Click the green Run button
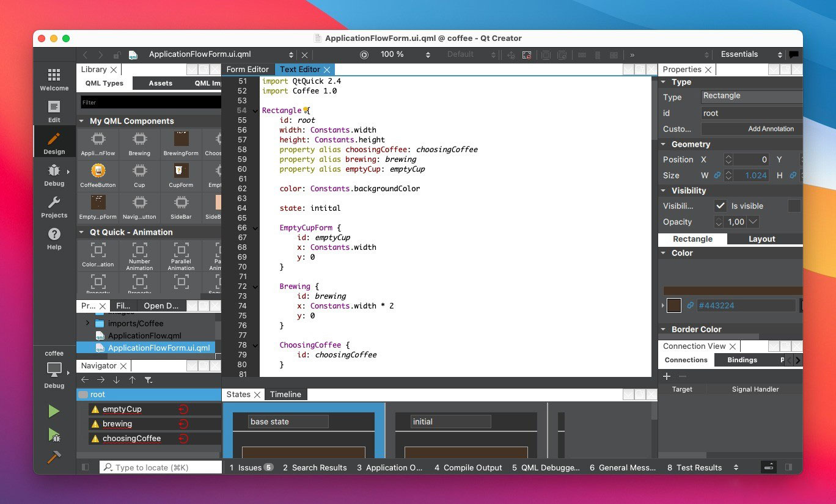The width and height of the screenshot is (836, 504). pos(54,411)
